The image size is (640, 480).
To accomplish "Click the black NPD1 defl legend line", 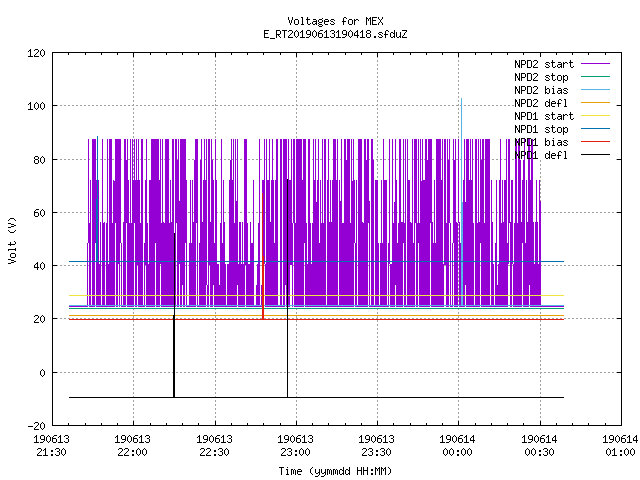I will pos(595,155).
